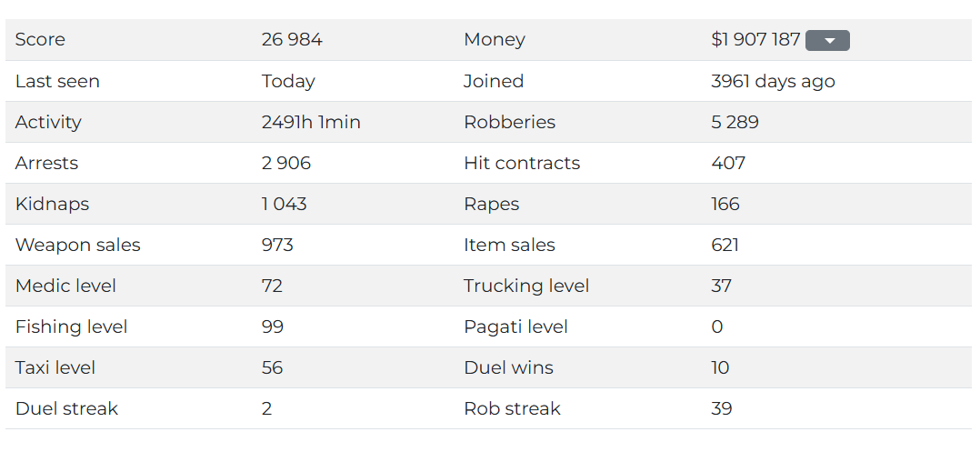980x452 pixels.
Task: Click the Trucking level label
Action: 526,286
